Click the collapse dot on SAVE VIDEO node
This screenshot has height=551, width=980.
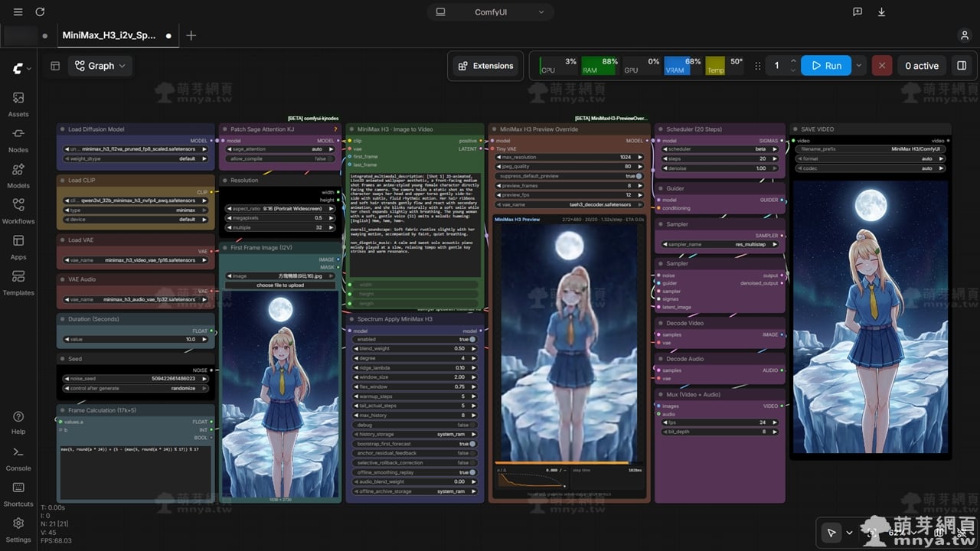point(795,129)
